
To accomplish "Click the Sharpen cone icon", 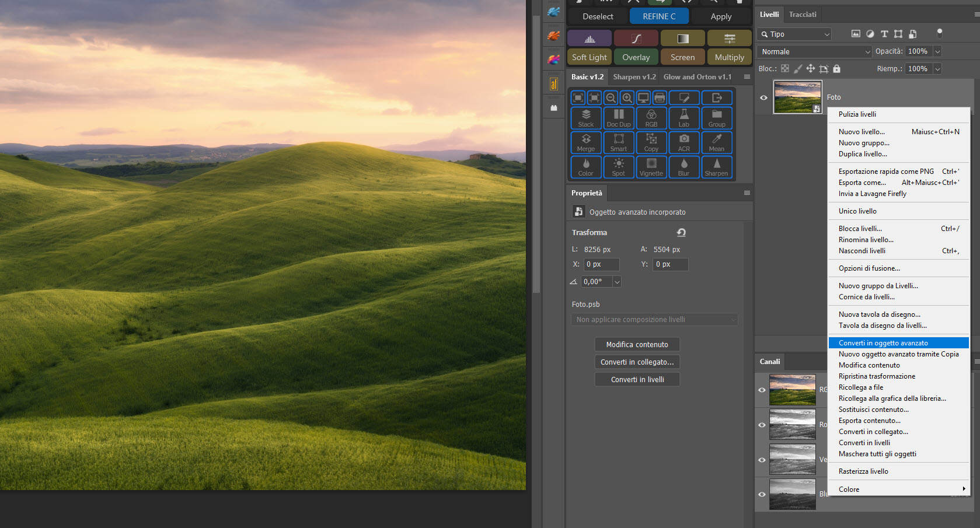I will point(716,167).
